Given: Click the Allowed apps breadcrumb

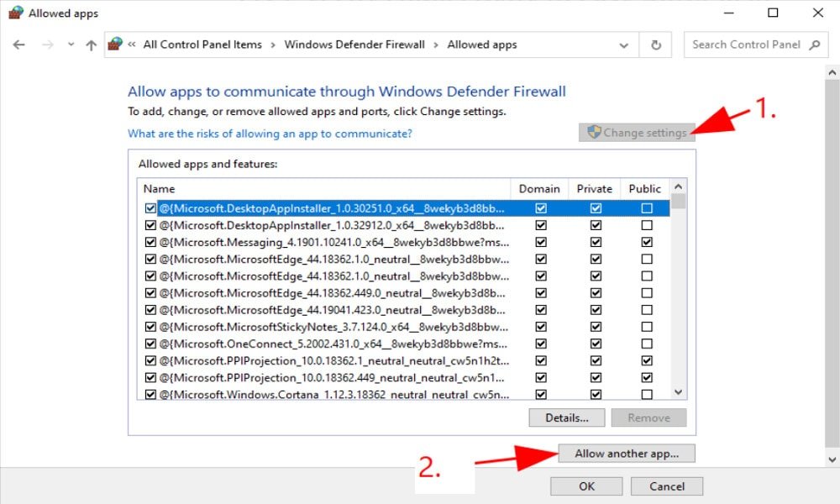Looking at the screenshot, I should [482, 45].
